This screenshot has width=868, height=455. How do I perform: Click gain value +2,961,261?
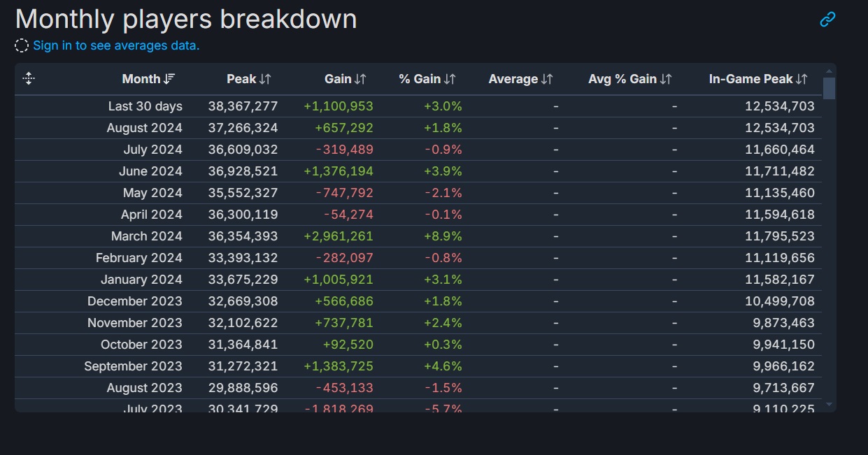point(339,236)
